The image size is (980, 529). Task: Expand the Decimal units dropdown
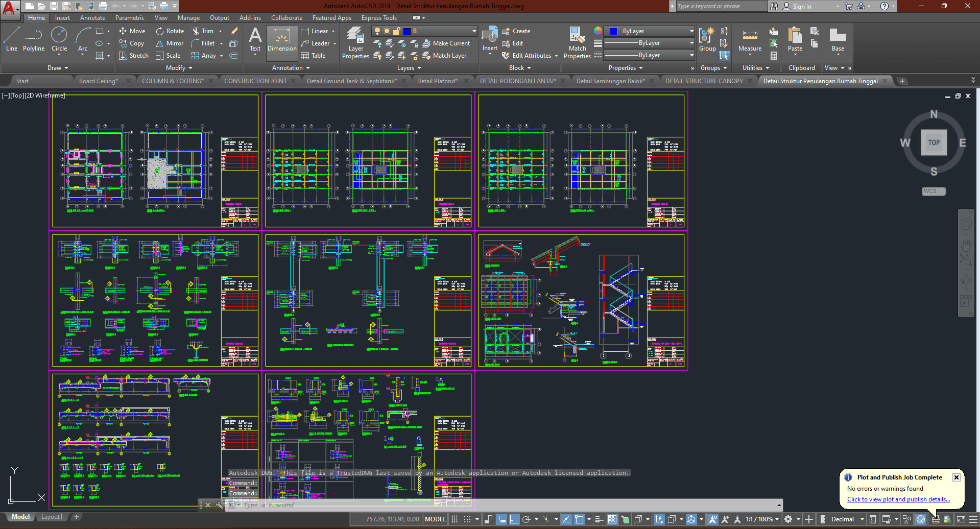point(862,519)
